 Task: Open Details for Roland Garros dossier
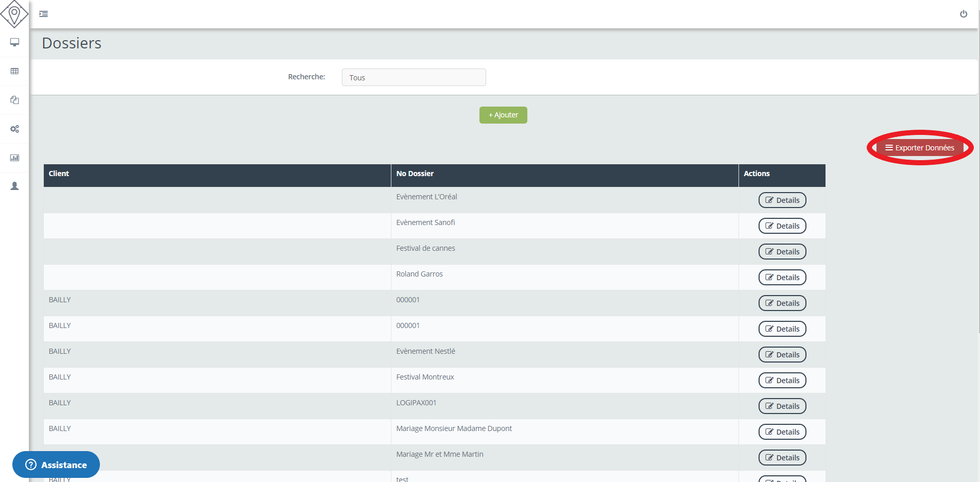[782, 278]
